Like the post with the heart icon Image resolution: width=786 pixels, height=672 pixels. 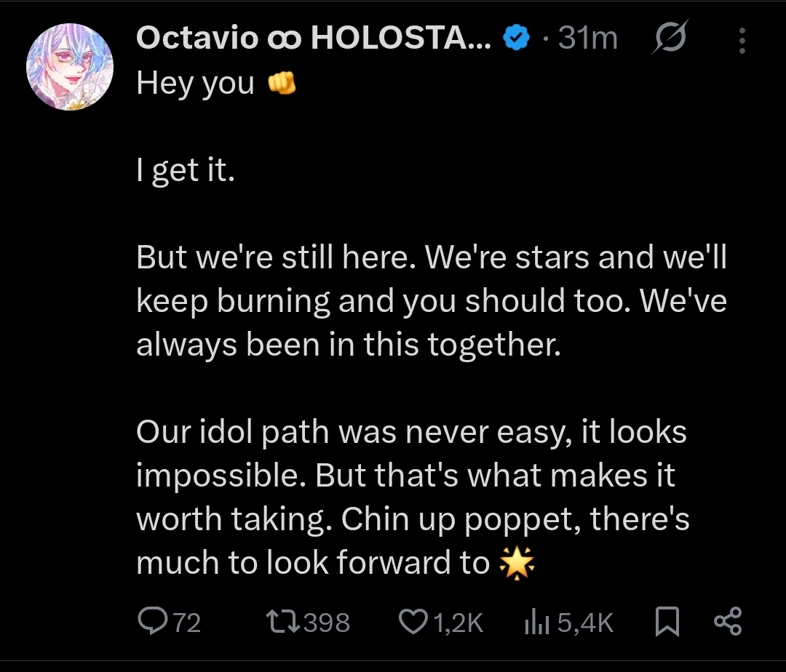click(414, 622)
